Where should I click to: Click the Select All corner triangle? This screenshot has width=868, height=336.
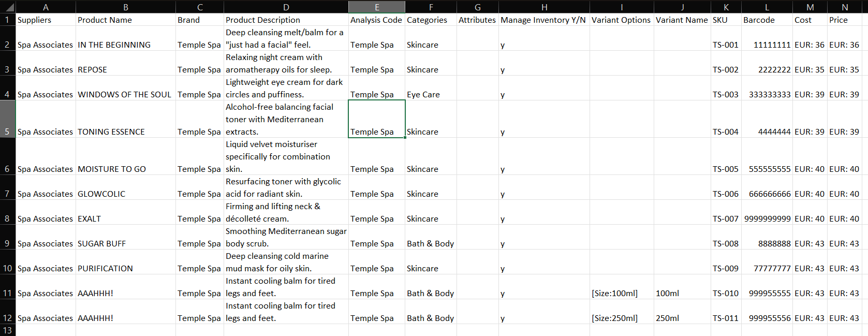[8, 7]
